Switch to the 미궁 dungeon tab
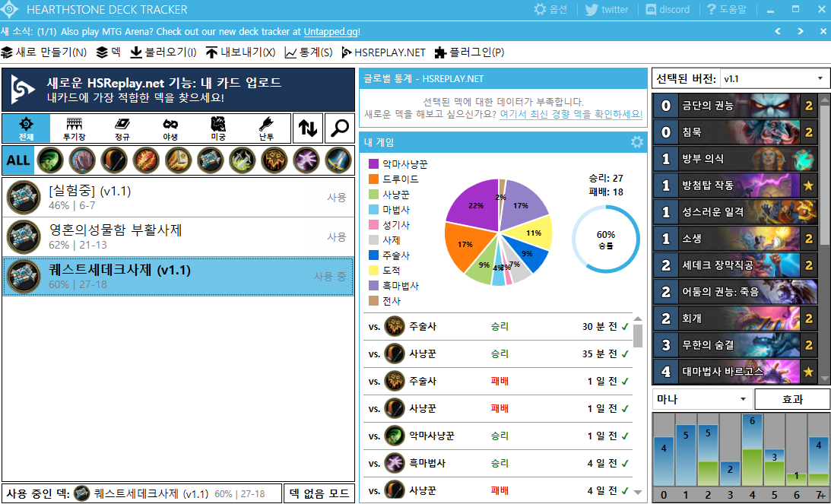 218,128
